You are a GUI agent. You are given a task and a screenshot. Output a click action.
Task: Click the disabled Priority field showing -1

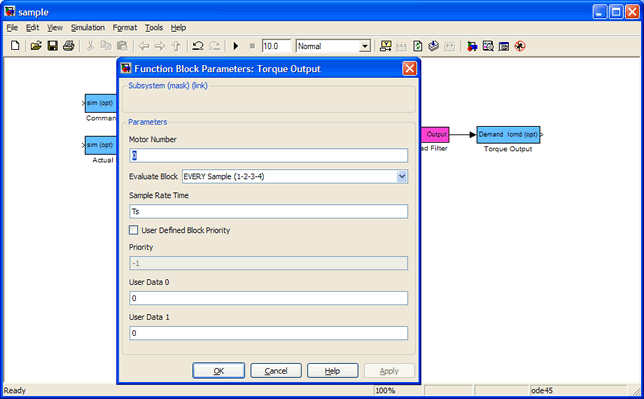(x=269, y=263)
